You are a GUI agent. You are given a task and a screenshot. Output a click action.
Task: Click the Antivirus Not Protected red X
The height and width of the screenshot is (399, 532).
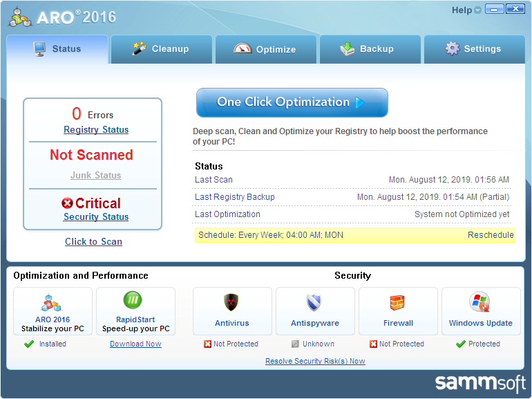pos(208,344)
